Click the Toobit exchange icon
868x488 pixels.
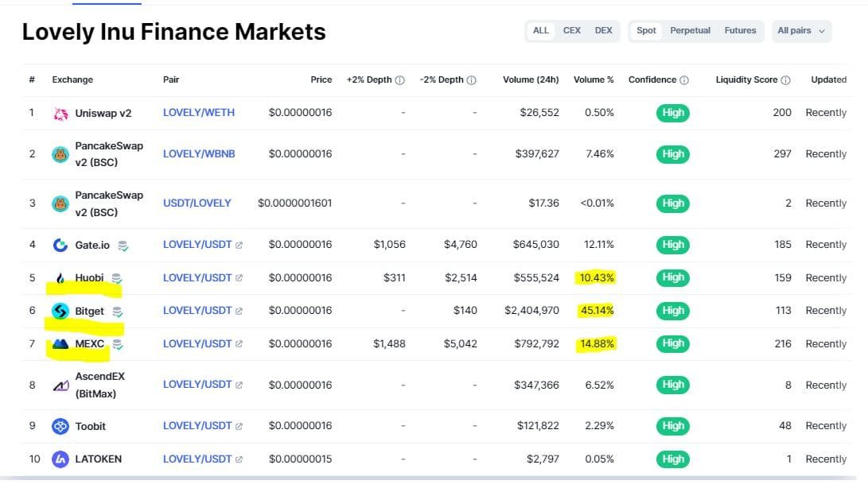[x=60, y=425]
